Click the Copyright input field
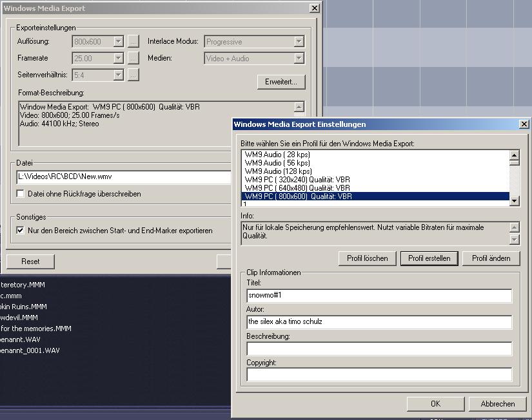 pos(379,374)
